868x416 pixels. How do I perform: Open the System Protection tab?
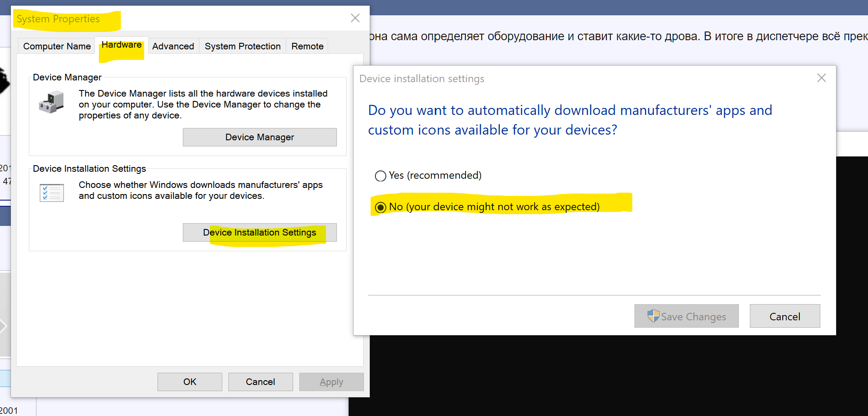[242, 46]
